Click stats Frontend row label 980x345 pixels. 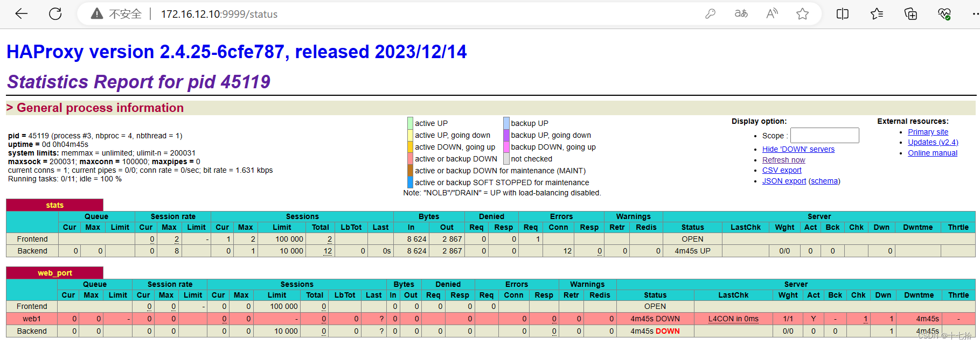coord(32,239)
